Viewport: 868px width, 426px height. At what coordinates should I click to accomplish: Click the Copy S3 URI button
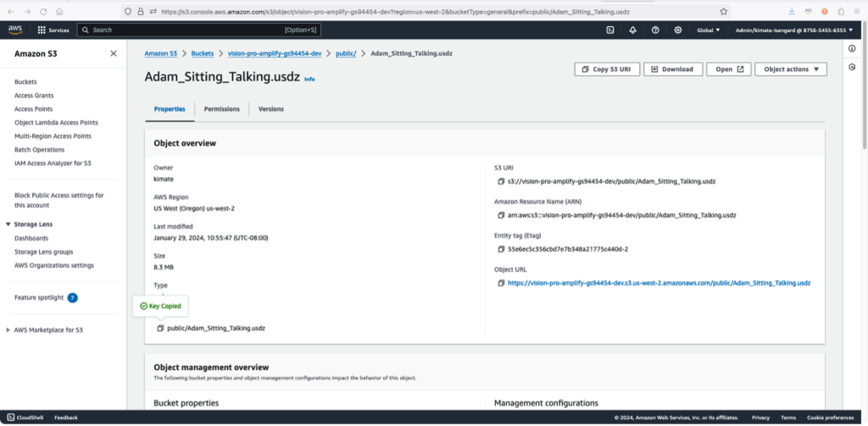pyautogui.click(x=607, y=69)
